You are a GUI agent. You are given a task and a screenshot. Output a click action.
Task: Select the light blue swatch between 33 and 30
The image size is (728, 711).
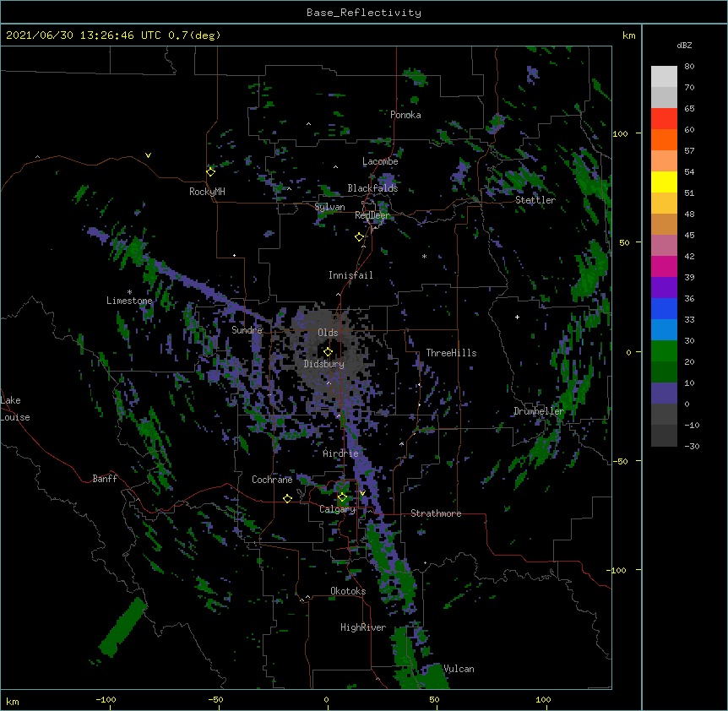click(x=664, y=330)
